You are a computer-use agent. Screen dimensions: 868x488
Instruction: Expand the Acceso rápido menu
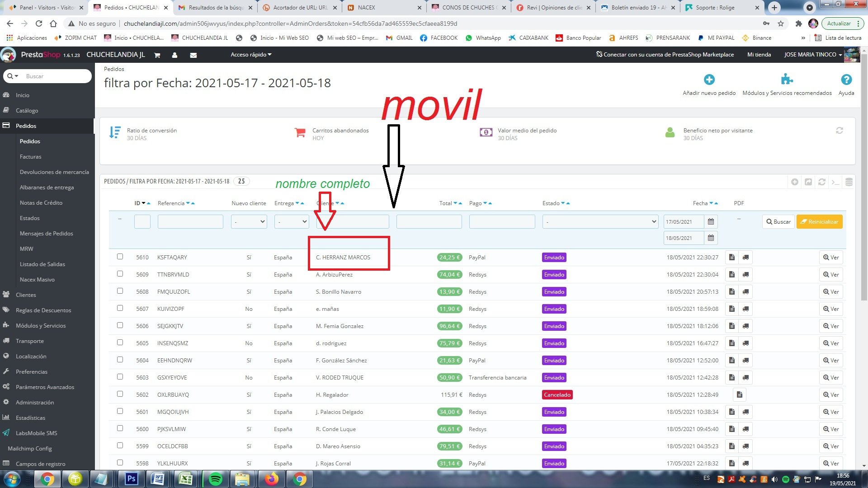(251, 55)
